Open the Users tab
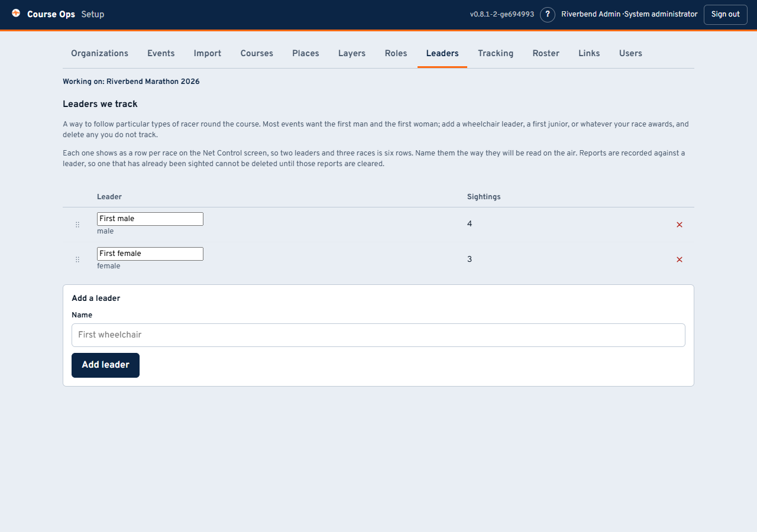 tap(630, 53)
